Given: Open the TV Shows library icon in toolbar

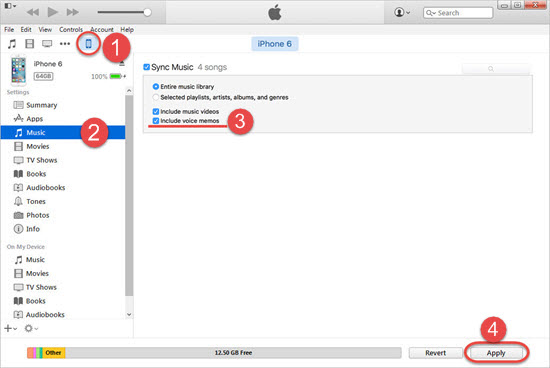Looking at the screenshot, I should pyautogui.click(x=47, y=44).
